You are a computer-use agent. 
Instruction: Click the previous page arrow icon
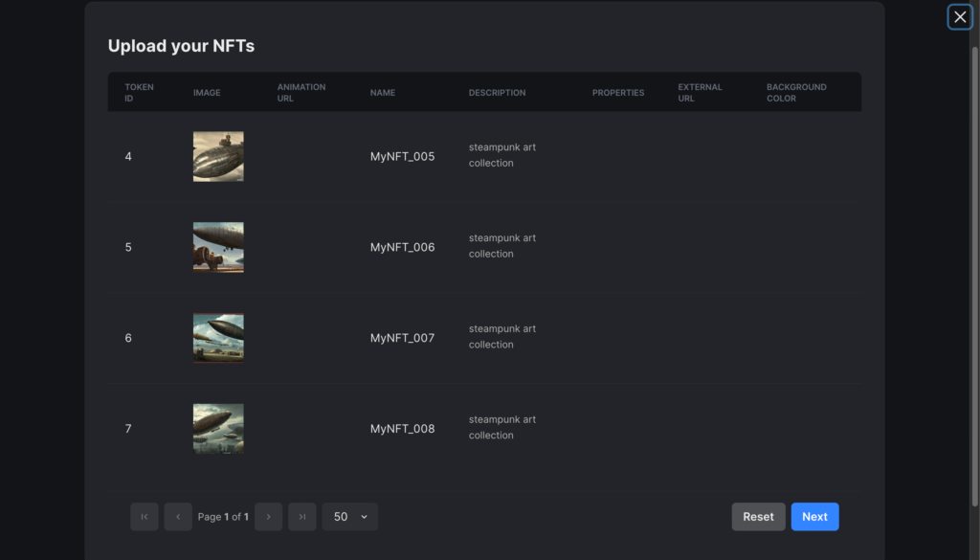(x=178, y=517)
